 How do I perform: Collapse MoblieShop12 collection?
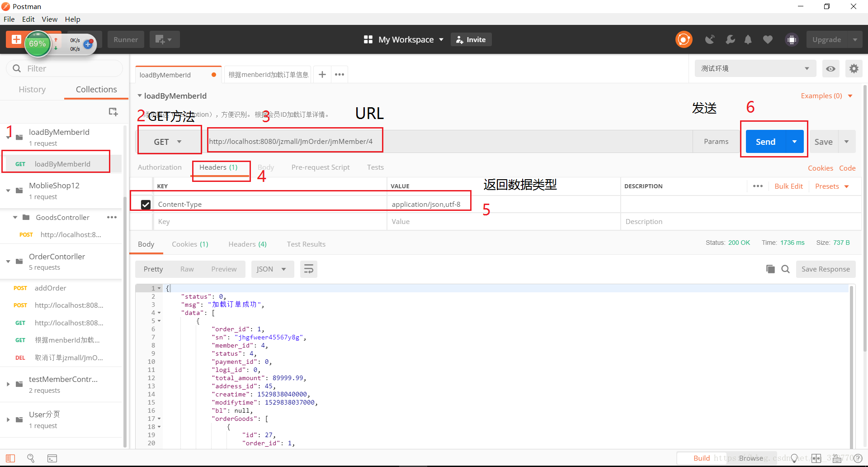(8, 191)
